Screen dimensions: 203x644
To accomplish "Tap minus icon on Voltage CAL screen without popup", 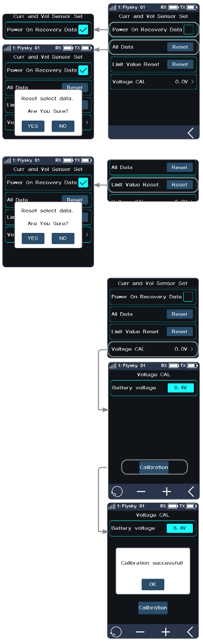I will tap(141, 491).
